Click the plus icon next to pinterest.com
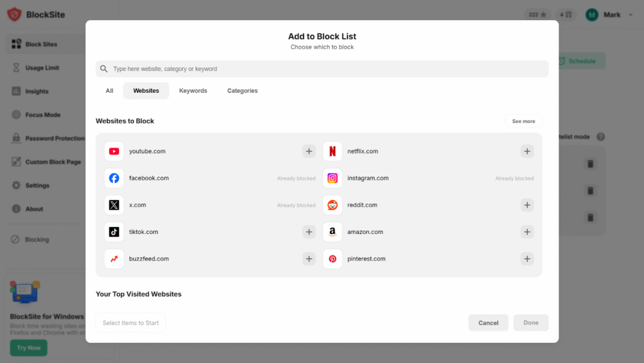 point(527,259)
